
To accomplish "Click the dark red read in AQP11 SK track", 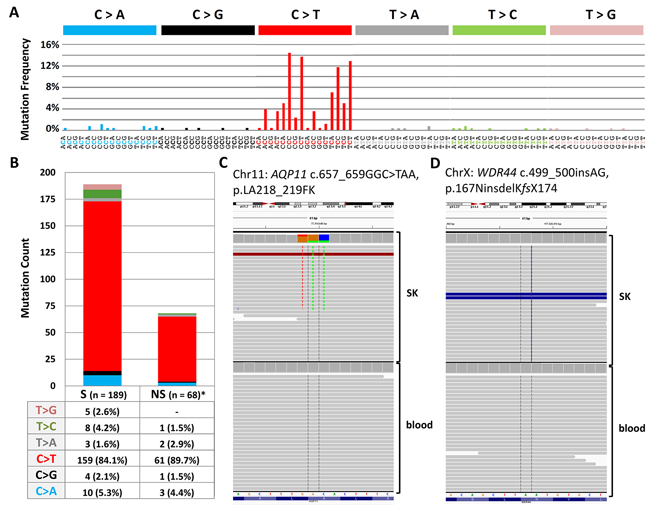I will coord(311,254).
